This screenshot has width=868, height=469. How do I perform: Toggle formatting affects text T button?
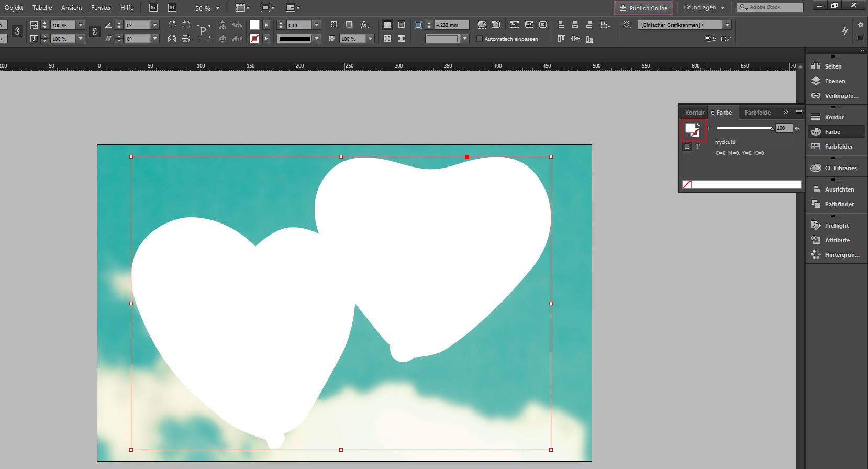[x=698, y=147]
